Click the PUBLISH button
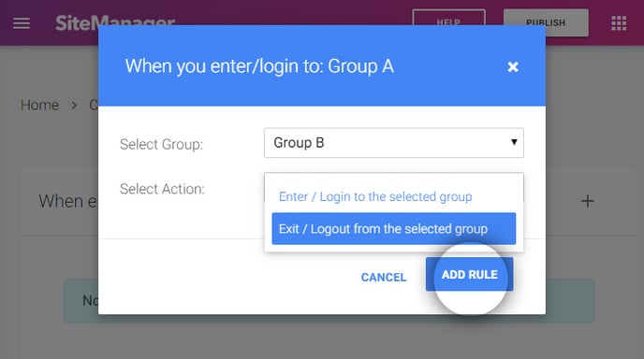The width and height of the screenshot is (644, 359). click(x=546, y=23)
